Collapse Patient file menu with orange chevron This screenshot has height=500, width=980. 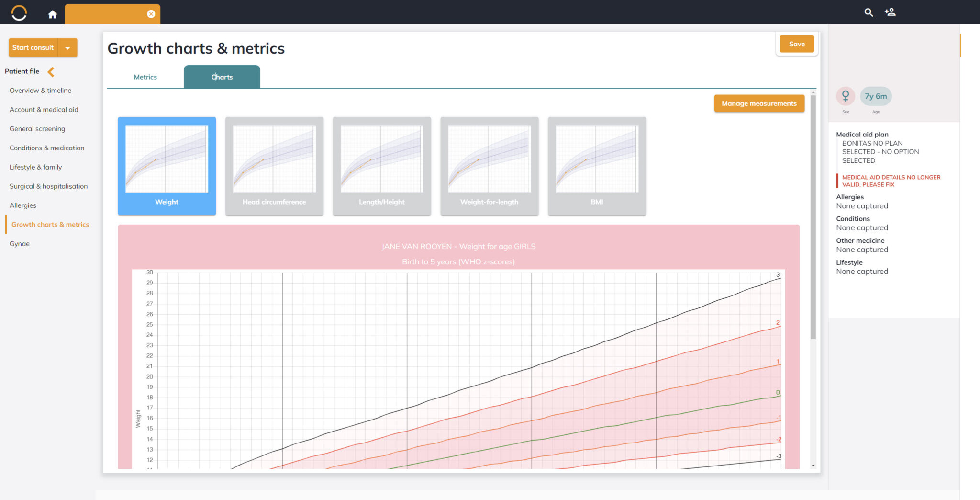coord(51,72)
